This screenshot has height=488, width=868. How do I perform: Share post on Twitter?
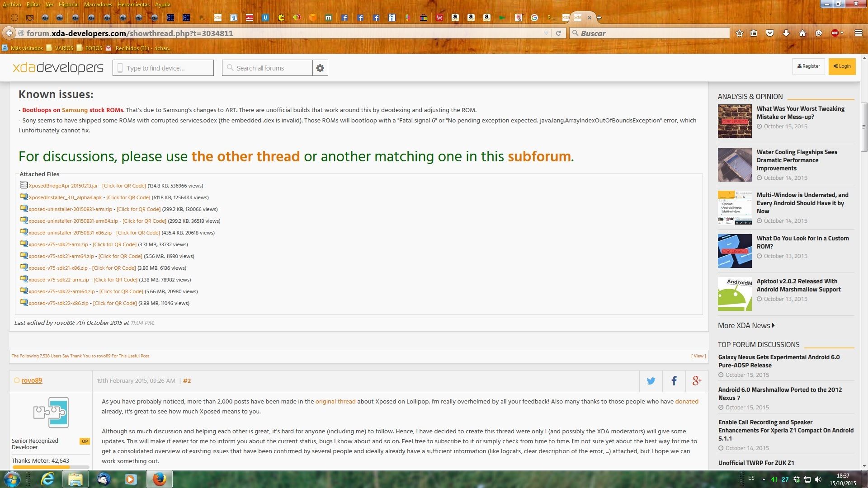[651, 381]
